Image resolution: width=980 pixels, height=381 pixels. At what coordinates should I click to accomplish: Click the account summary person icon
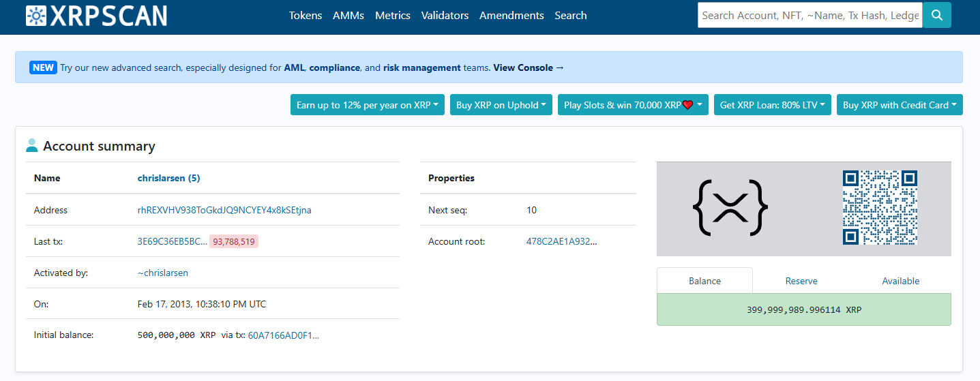pyautogui.click(x=32, y=146)
